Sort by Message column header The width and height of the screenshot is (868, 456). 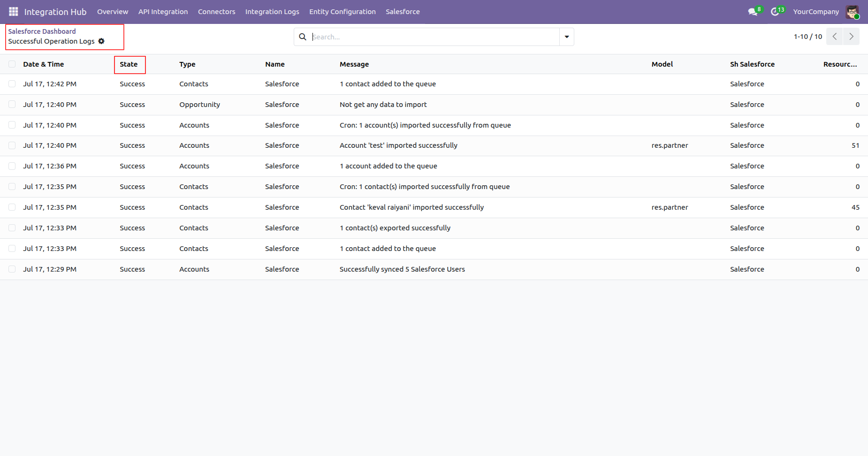(x=354, y=64)
